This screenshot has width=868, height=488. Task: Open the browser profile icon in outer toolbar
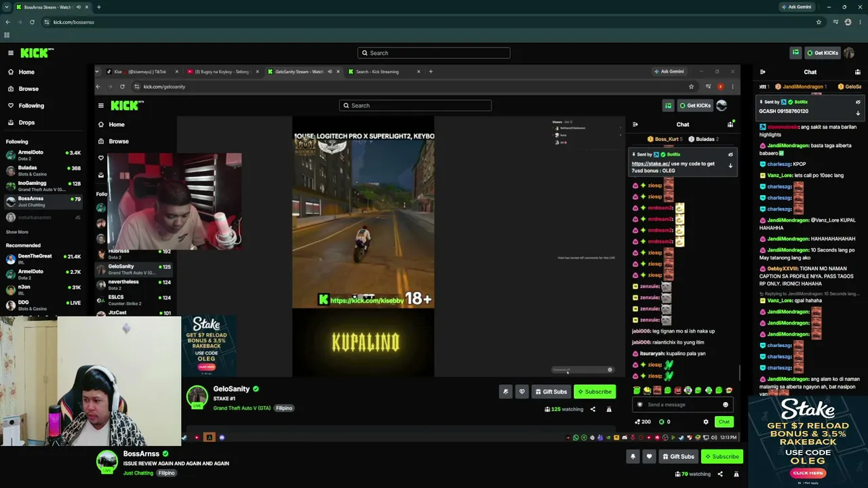pos(848,22)
